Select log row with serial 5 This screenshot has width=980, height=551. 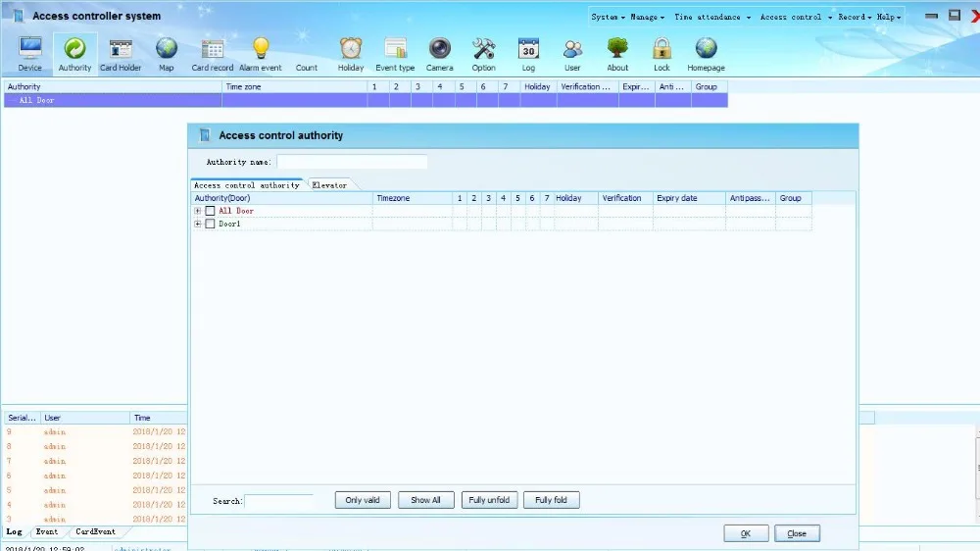tap(96, 490)
